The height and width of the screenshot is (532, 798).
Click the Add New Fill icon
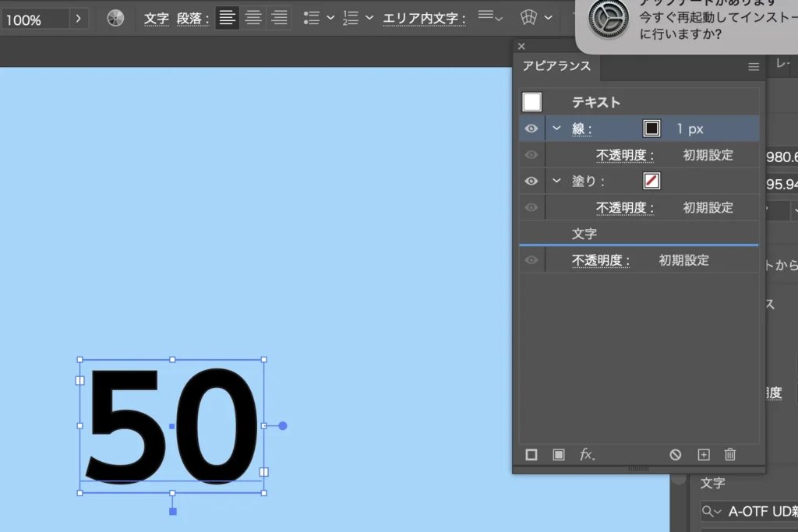pyautogui.click(x=559, y=455)
